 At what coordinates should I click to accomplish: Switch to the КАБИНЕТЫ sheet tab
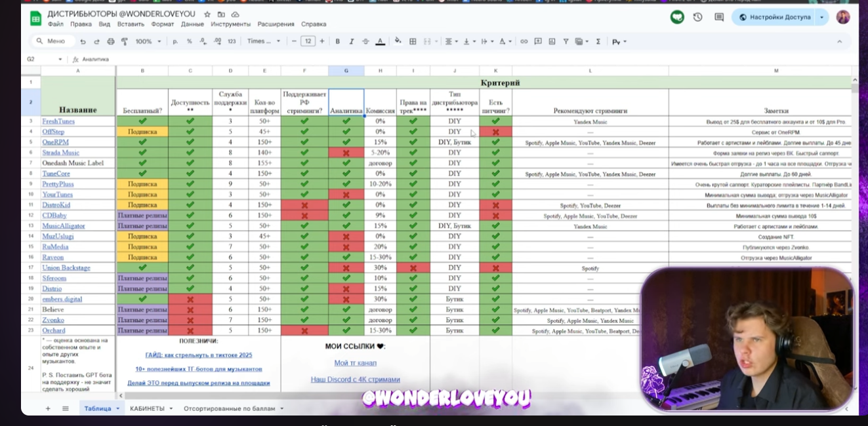pos(148,408)
